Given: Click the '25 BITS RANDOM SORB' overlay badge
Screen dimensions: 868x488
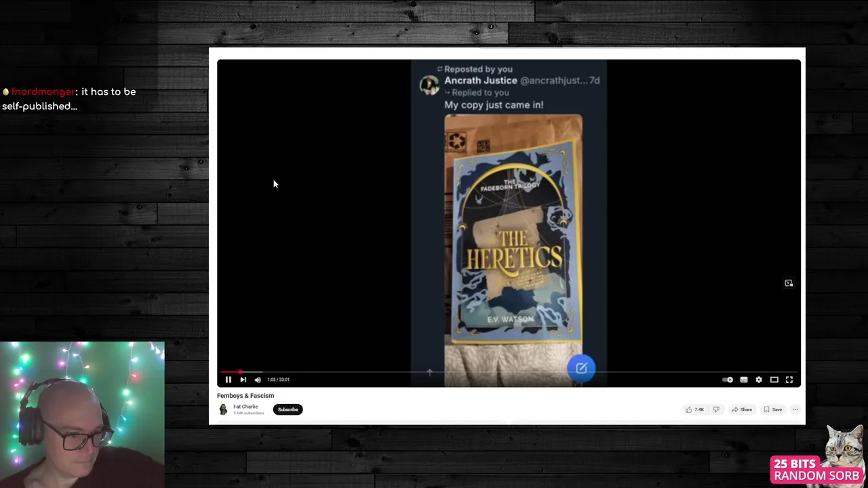Looking at the screenshot, I should (x=817, y=470).
